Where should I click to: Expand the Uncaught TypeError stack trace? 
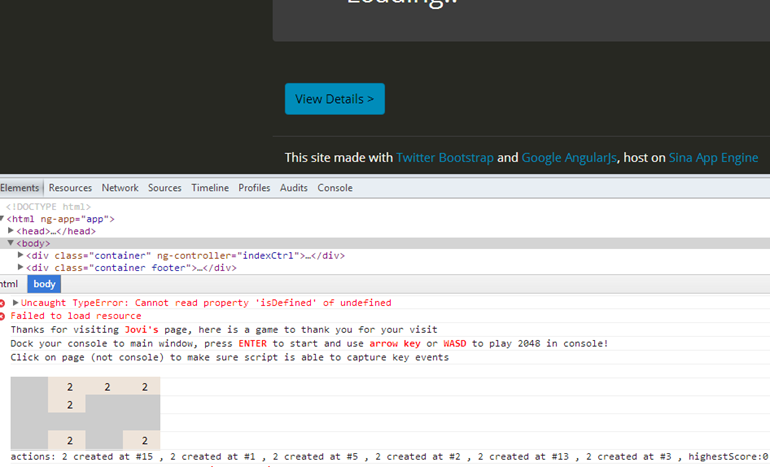coord(15,303)
